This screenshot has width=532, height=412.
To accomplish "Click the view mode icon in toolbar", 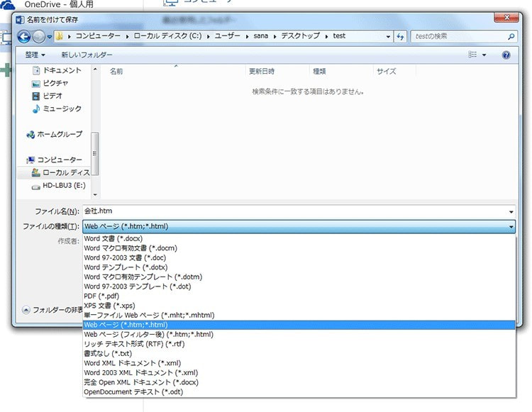I will coord(473,55).
